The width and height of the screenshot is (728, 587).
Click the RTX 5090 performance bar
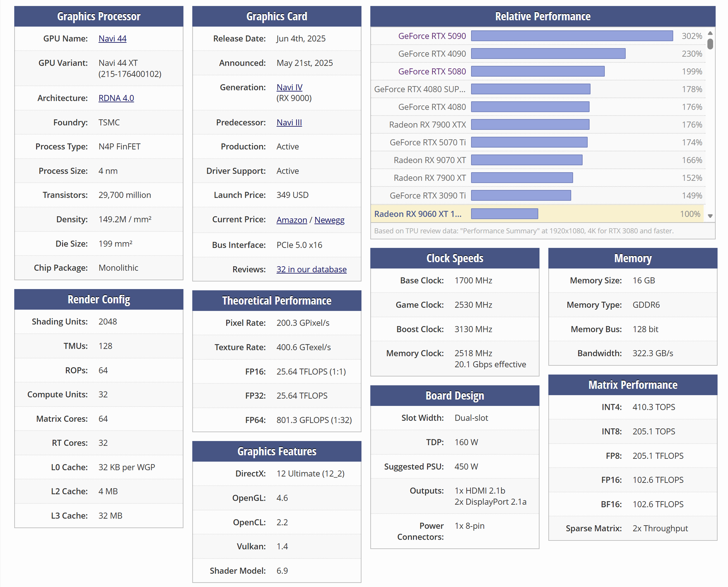point(572,36)
